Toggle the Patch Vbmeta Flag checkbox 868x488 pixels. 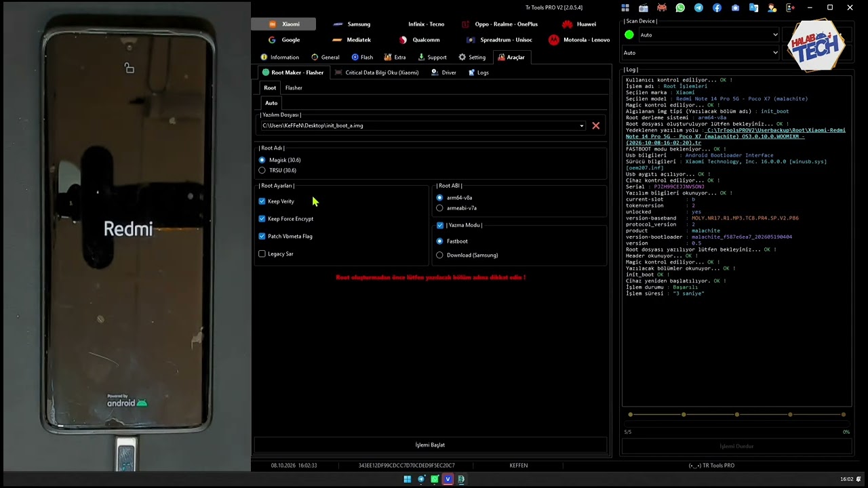(x=262, y=237)
